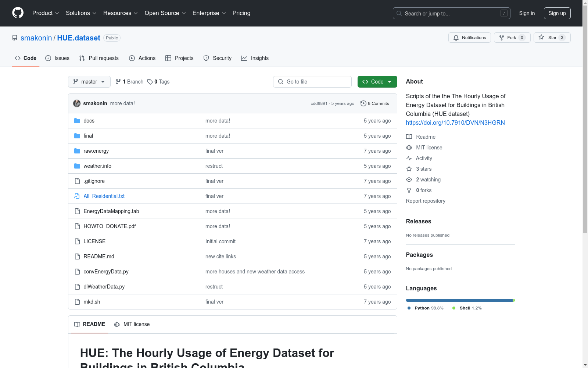Click the branch icon next to 1 Branch
588x368 pixels.
(118, 82)
